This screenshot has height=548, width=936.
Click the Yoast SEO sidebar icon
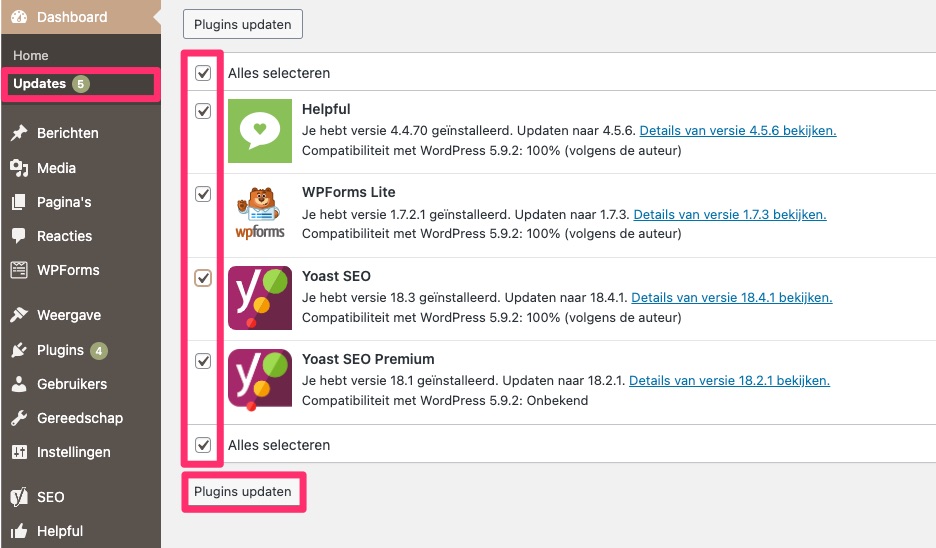pos(19,497)
